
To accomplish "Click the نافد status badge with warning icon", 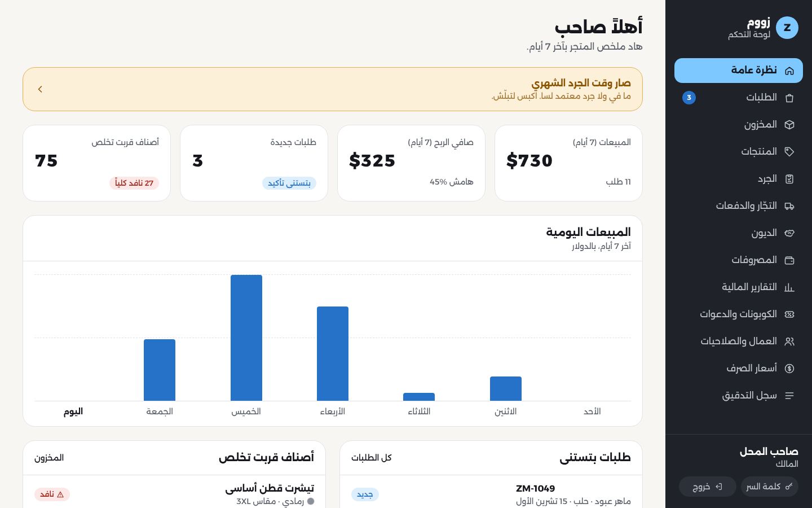I will [52, 494].
